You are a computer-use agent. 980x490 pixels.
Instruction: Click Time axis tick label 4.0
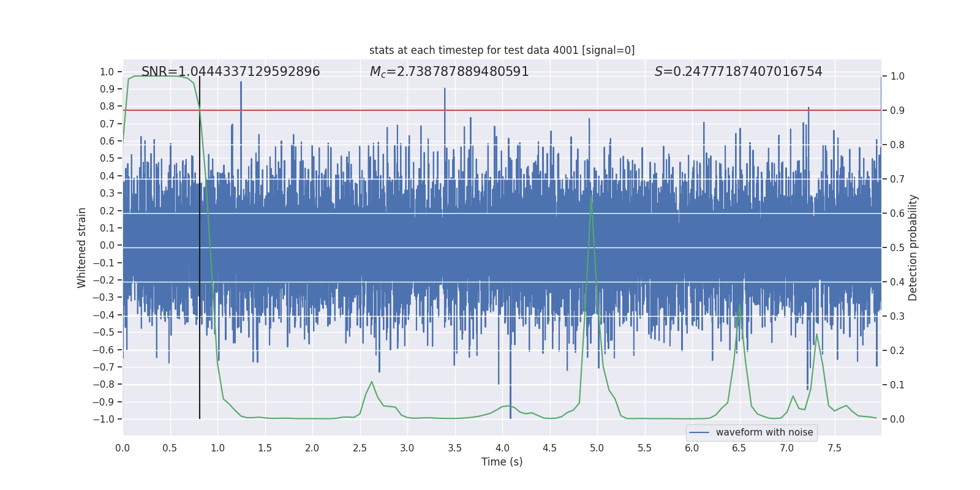502,448
